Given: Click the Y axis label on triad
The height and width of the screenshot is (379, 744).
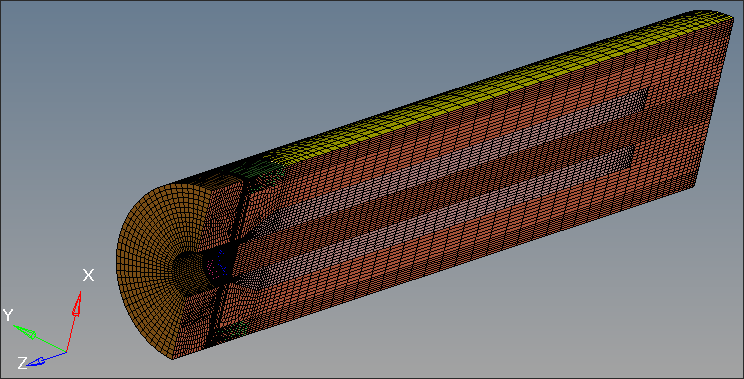Looking at the screenshot, I should click(8, 314).
